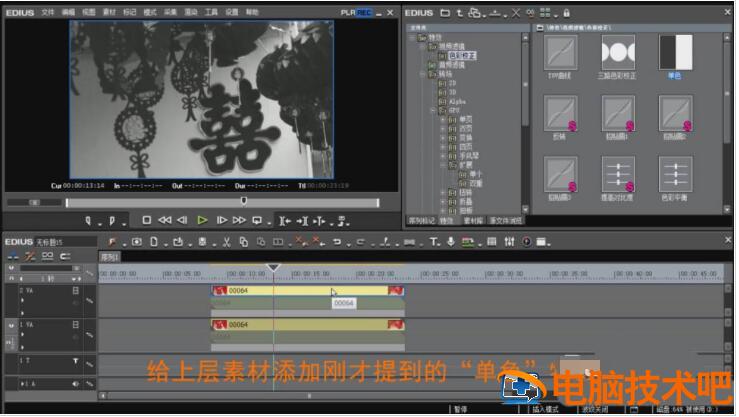Click the shuttle slider left of scrub bar
This screenshot has width=739, height=417.
[34, 203]
